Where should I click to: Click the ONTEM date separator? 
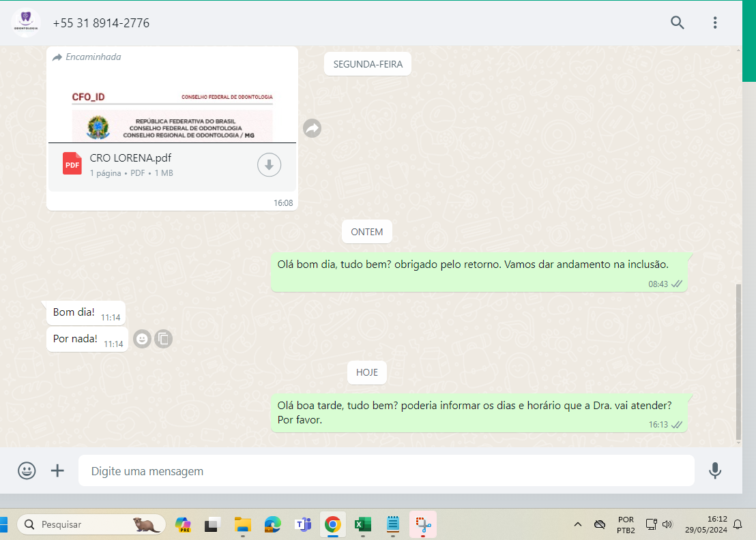tap(367, 232)
